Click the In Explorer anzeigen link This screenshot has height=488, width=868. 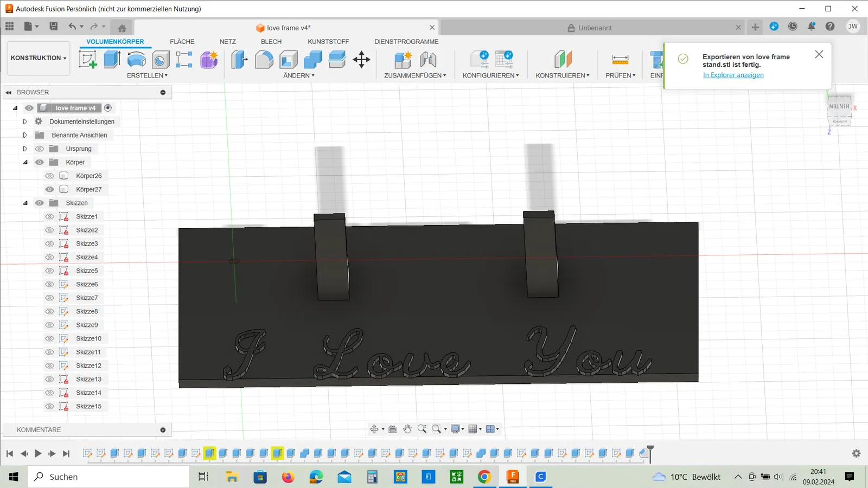pyautogui.click(x=733, y=75)
